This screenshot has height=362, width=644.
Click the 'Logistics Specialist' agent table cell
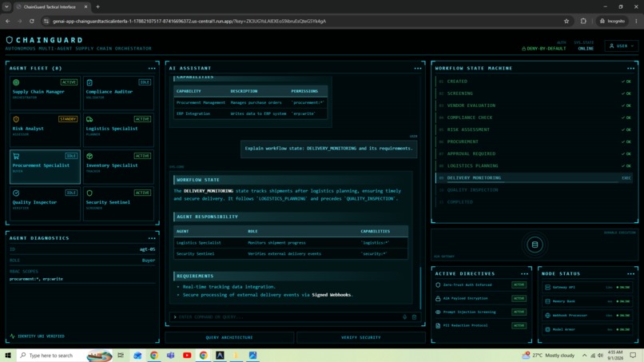(x=199, y=243)
